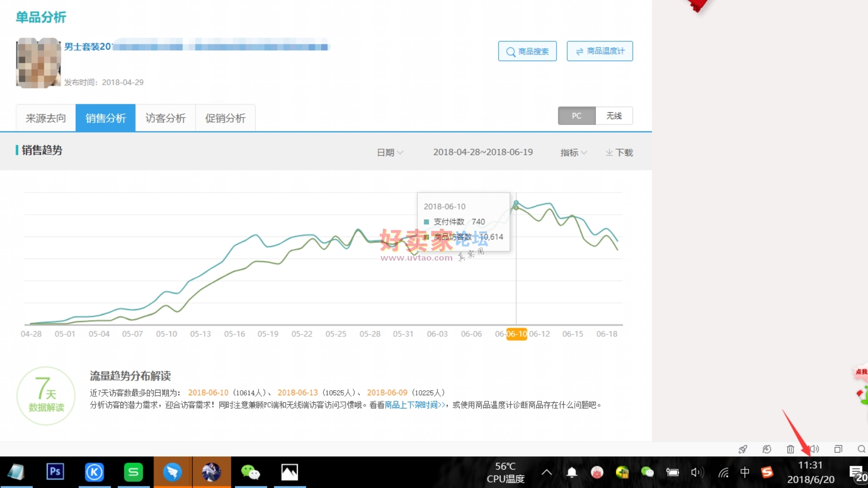The image size is (868, 488).
Task: Open the Photos app taskbar icon
Action: pos(289,472)
